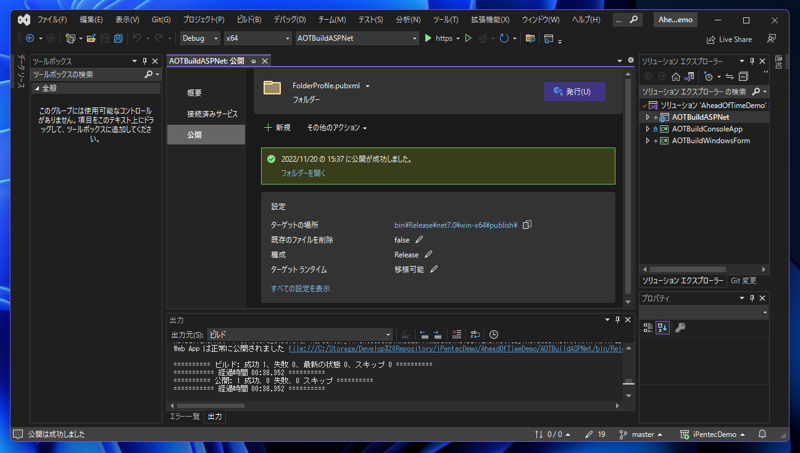Click the new project toolbar icon
800x453 pixels.
(70, 38)
